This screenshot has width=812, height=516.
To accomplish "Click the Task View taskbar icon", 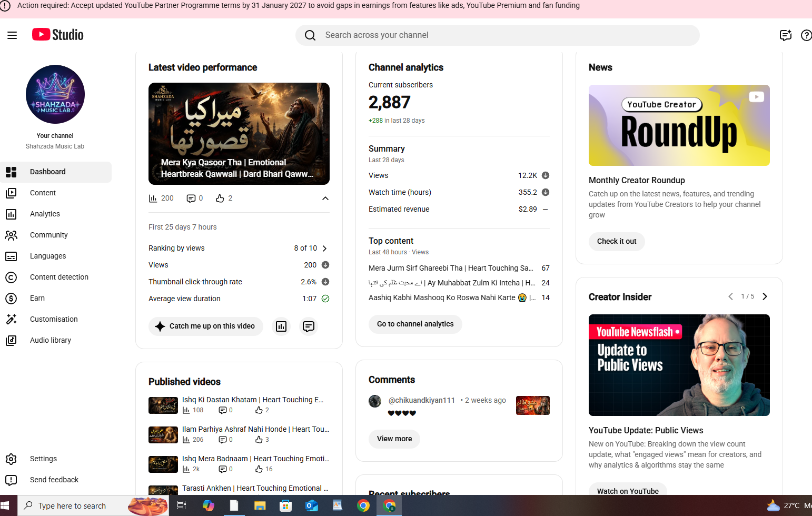I will coord(182,506).
